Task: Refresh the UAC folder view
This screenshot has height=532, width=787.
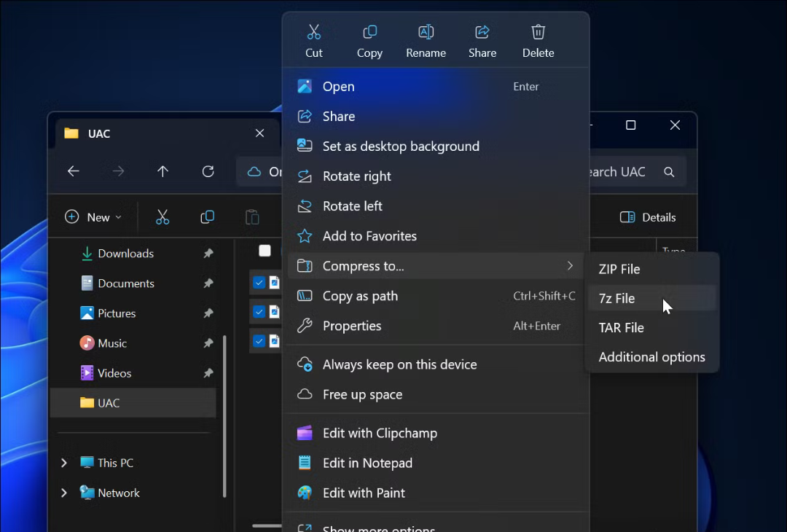Action: coord(208,171)
